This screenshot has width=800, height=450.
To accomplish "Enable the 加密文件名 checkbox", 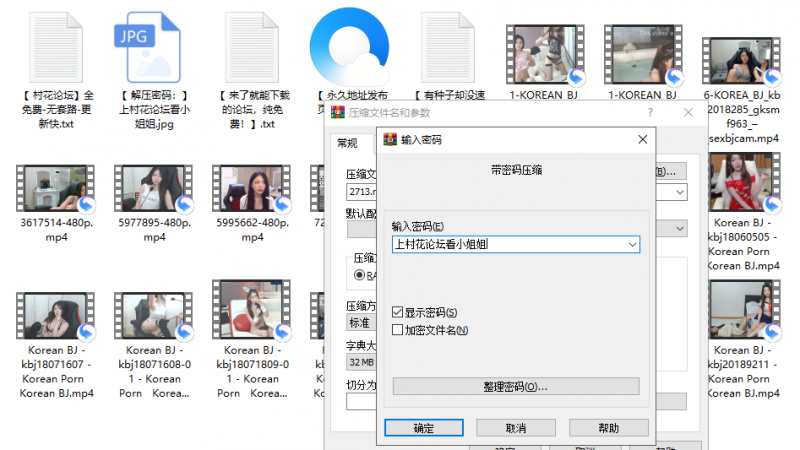I will click(398, 329).
